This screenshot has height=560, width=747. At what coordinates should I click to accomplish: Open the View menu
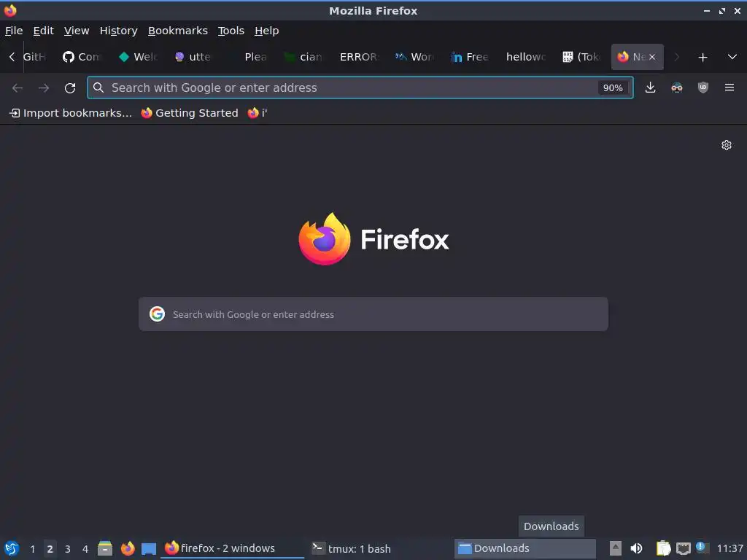coord(77,31)
